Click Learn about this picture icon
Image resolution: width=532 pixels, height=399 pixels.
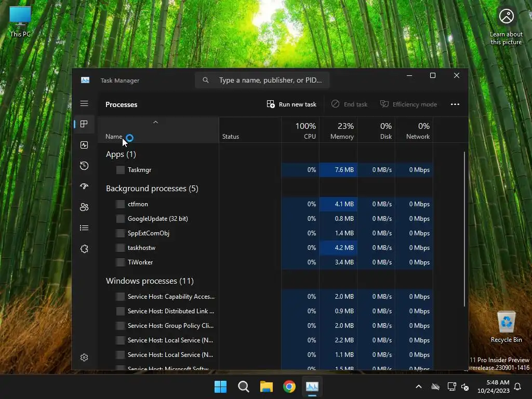coord(506,26)
